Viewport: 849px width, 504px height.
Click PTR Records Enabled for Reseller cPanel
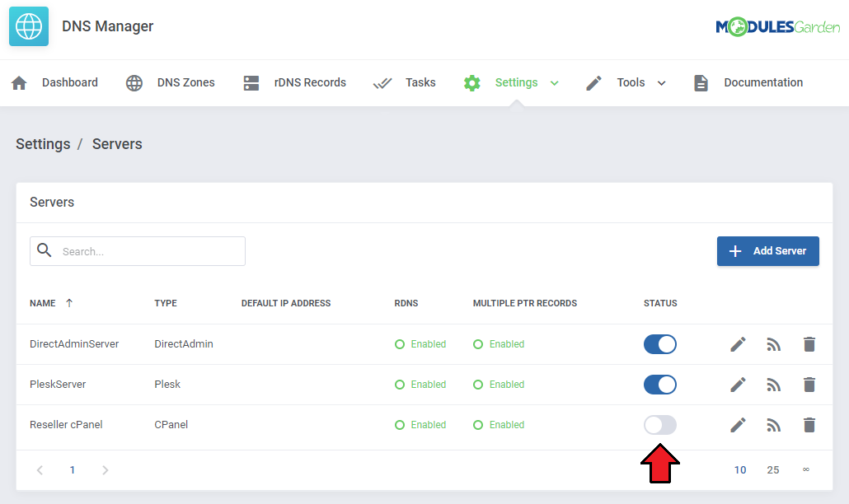click(499, 425)
